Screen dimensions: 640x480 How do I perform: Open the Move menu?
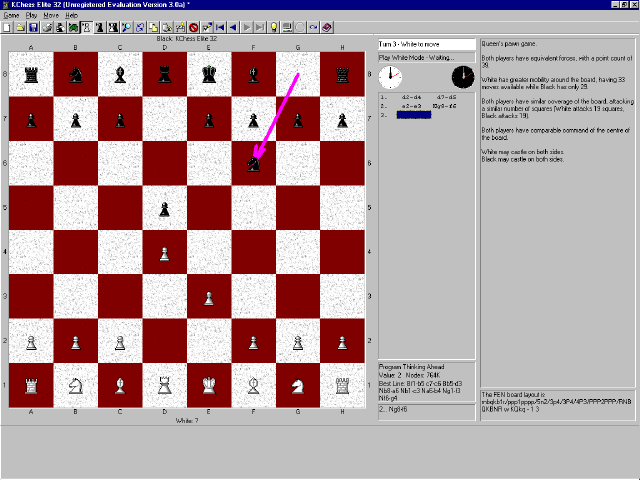pos(51,16)
